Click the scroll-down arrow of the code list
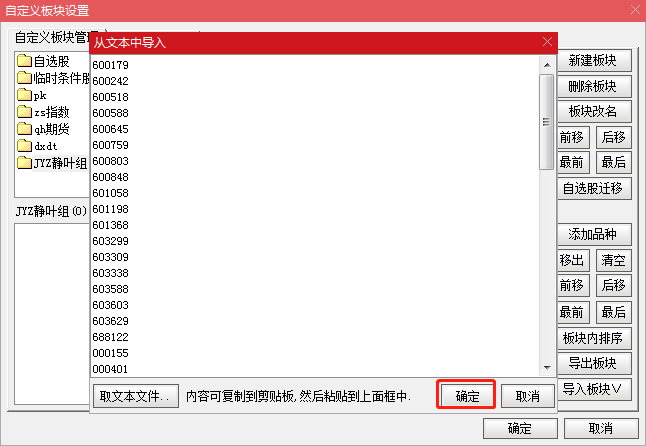This screenshot has height=446, width=646. click(546, 367)
